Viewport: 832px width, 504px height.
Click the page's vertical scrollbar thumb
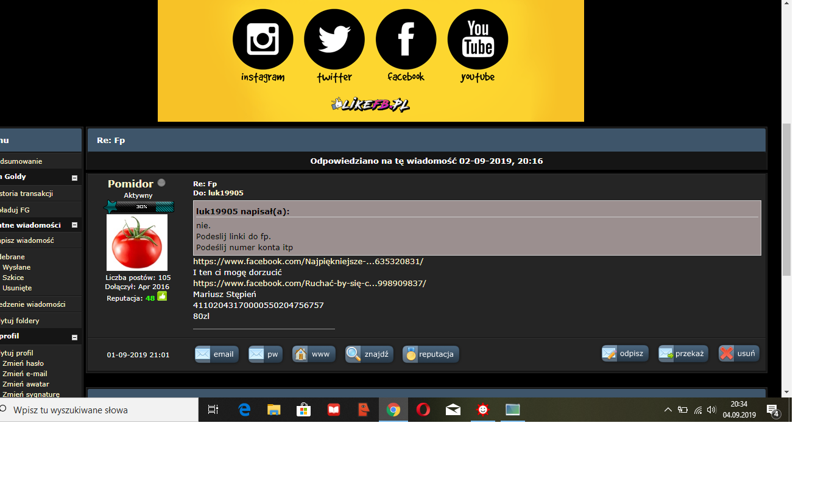pyautogui.click(x=786, y=199)
